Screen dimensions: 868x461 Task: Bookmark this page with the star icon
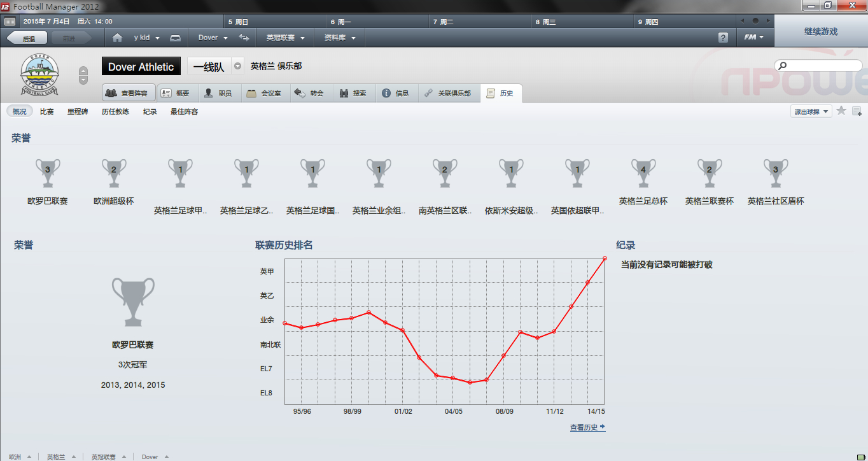pos(841,111)
